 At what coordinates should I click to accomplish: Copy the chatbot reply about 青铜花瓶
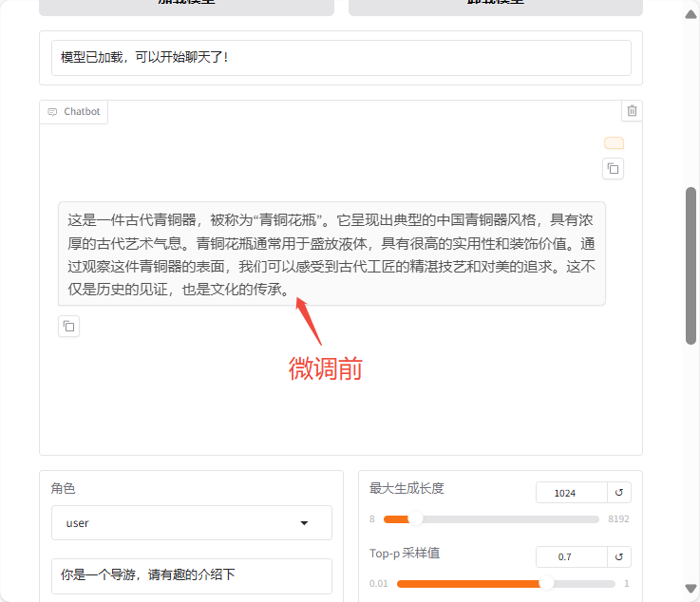coord(68,327)
